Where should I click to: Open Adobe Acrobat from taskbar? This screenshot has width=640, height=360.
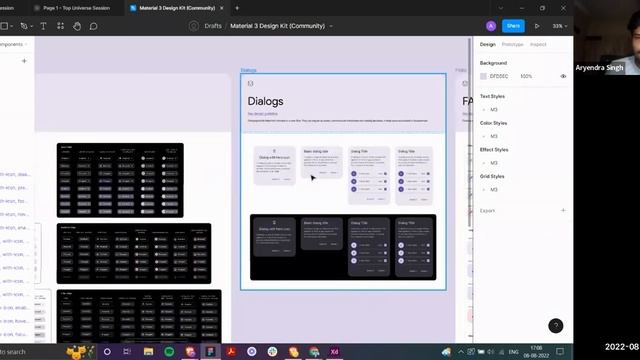pyautogui.click(x=231, y=352)
